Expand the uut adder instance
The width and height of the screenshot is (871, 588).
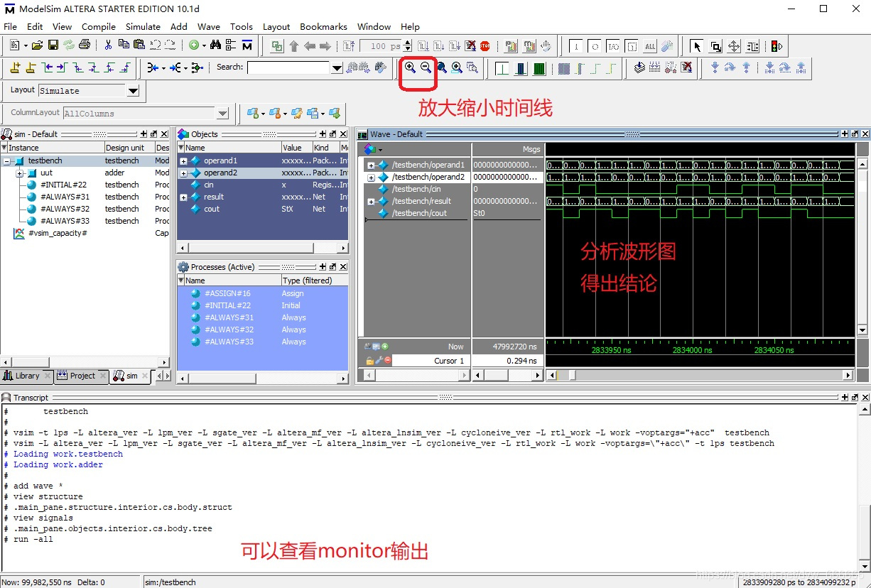20,173
